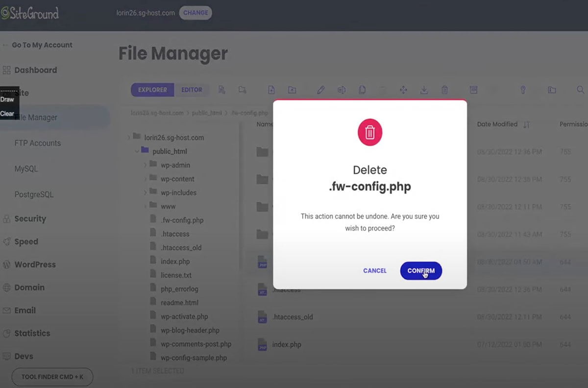Open the Tool Finder CMD + K

coord(52,377)
